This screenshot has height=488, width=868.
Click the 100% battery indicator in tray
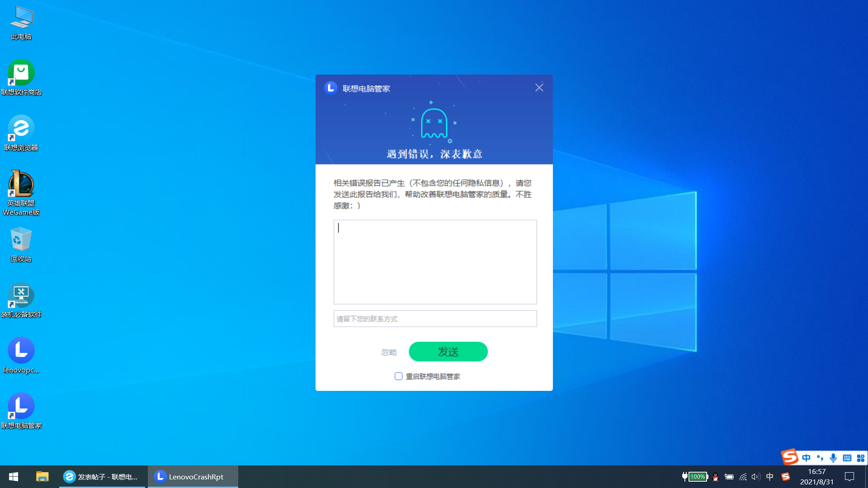(698, 477)
